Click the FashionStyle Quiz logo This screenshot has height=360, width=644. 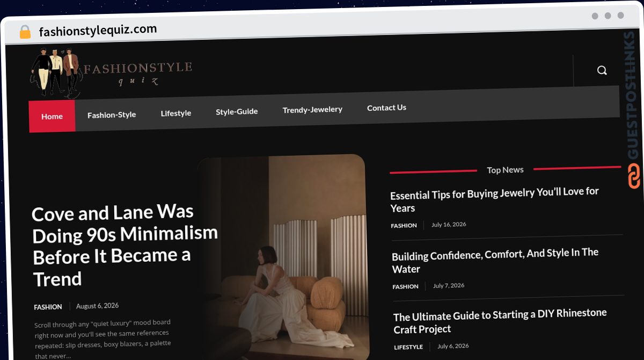[x=111, y=73]
